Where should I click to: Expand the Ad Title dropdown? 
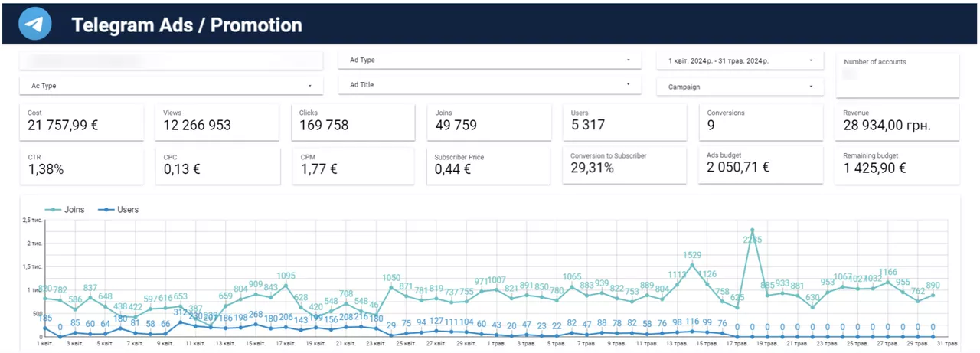[490, 85]
